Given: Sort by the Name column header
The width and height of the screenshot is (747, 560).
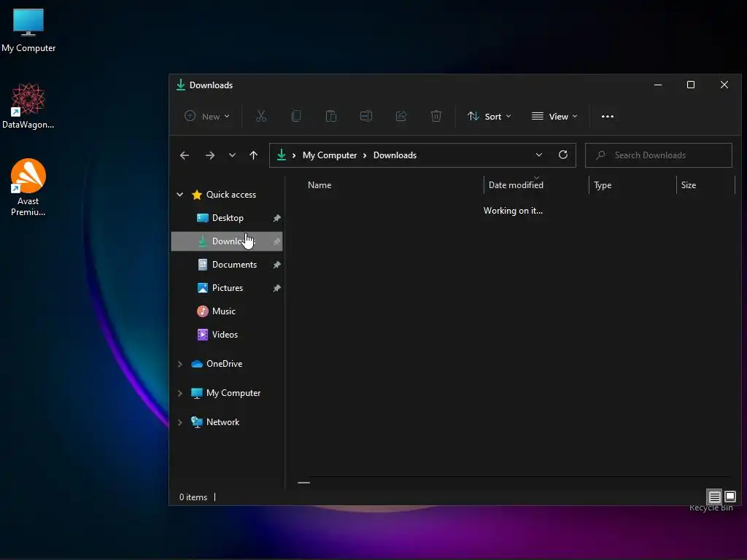Looking at the screenshot, I should click(320, 185).
